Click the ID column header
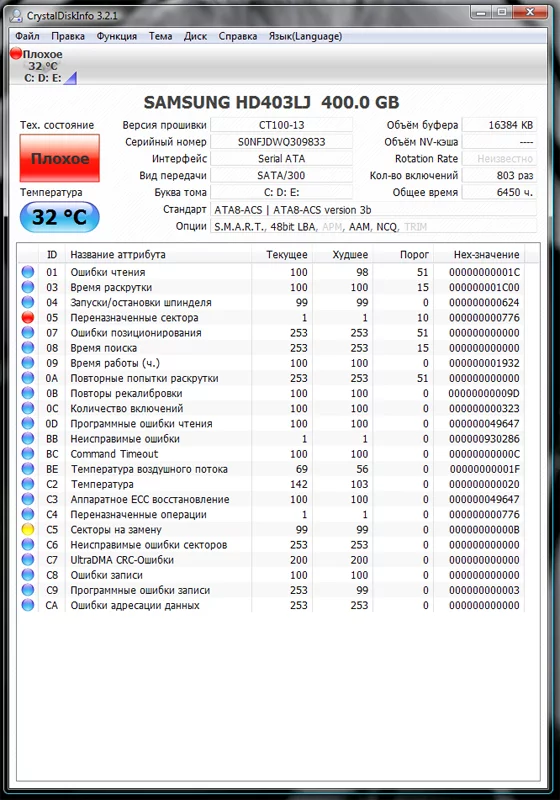 52,254
